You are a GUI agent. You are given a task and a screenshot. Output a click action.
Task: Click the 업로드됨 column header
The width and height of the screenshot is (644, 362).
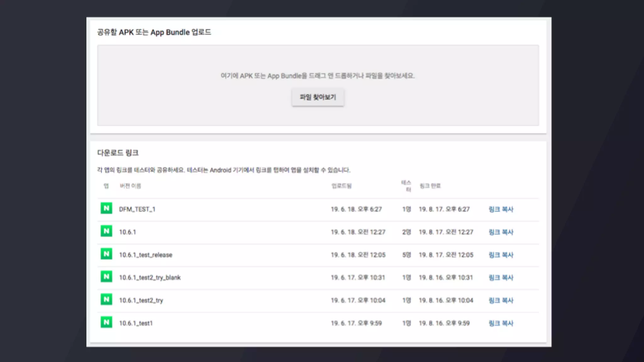341,186
